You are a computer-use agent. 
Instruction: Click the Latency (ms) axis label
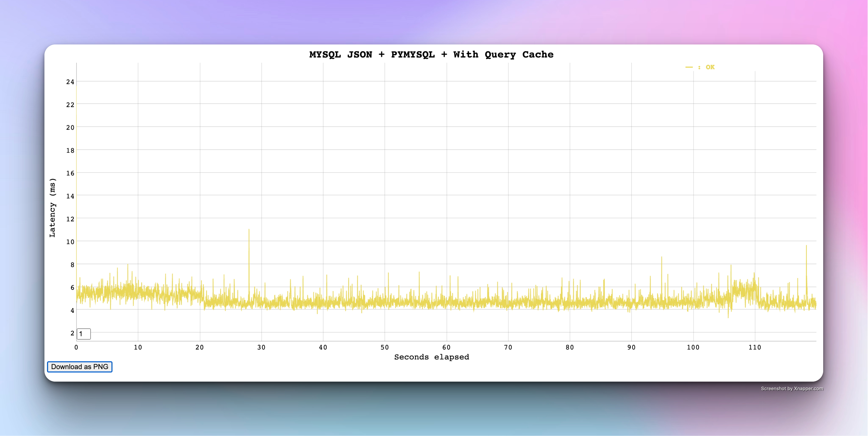point(52,207)
